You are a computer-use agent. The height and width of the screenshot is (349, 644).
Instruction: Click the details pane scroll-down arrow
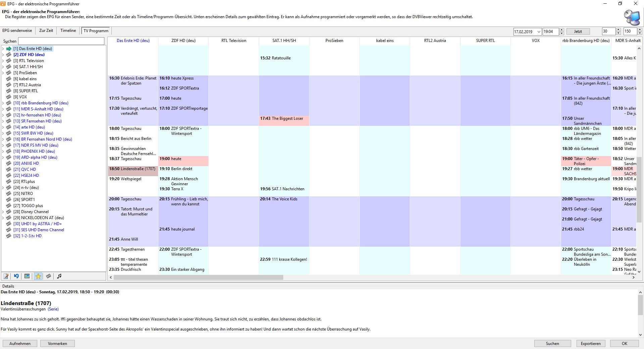click(x=640, y=335)
